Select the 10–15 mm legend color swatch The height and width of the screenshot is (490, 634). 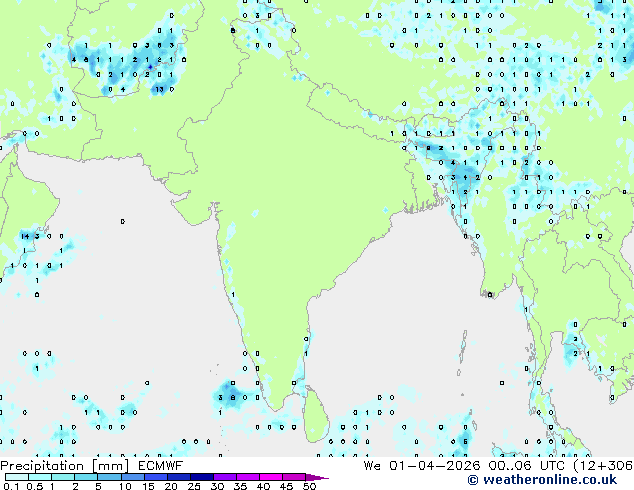(132, 477)
